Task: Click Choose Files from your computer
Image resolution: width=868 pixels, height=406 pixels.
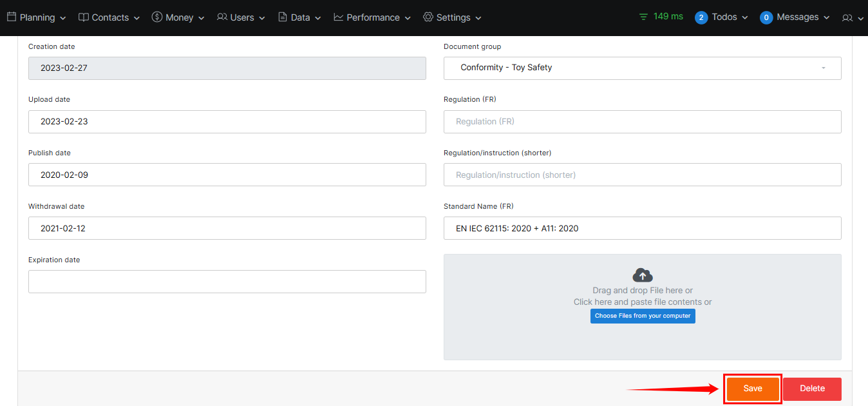Action: 643,316
